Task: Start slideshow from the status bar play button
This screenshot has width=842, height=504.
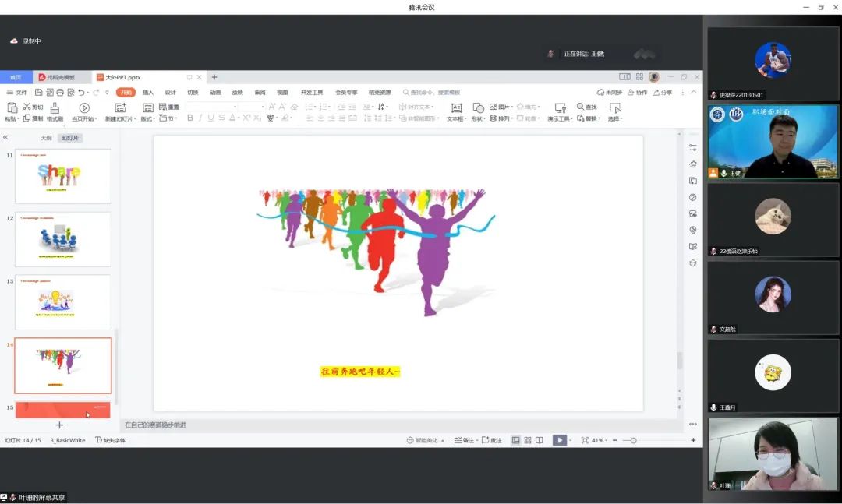Action: pyautogui.click(x=559, y=440)
